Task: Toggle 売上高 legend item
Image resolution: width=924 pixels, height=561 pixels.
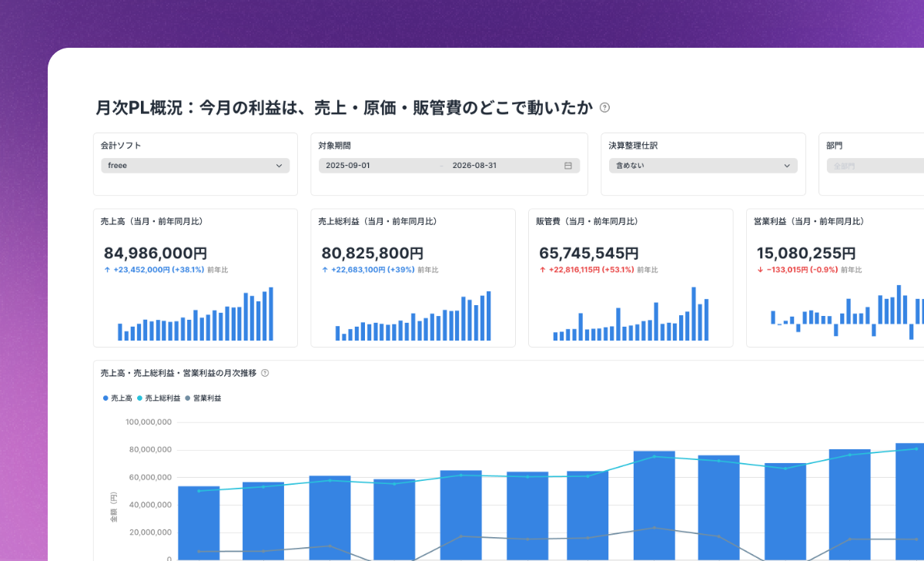Action: tap(117, 398)
